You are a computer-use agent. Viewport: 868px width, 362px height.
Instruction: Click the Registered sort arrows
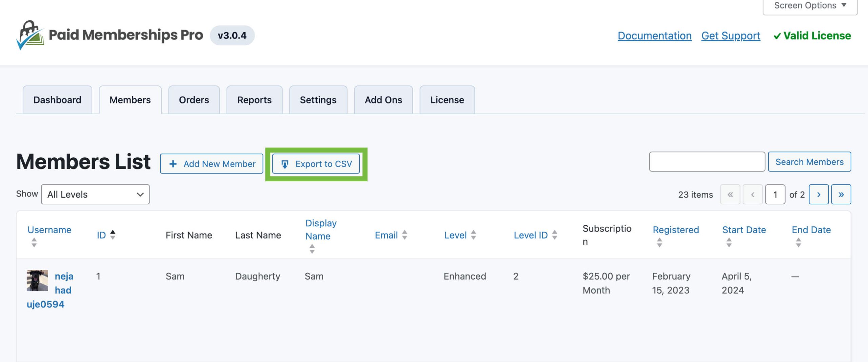coord(659,242)
